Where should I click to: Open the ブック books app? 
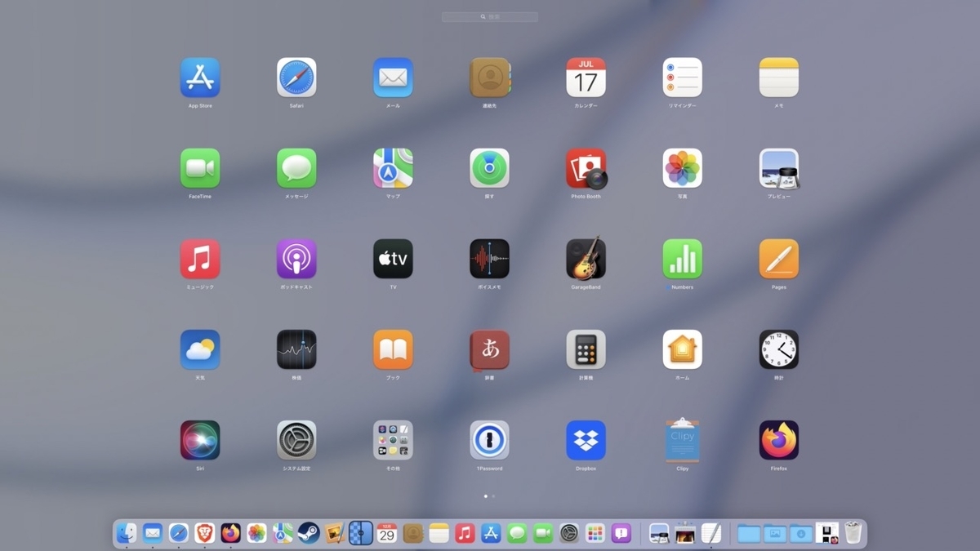[x=393, y=349]
